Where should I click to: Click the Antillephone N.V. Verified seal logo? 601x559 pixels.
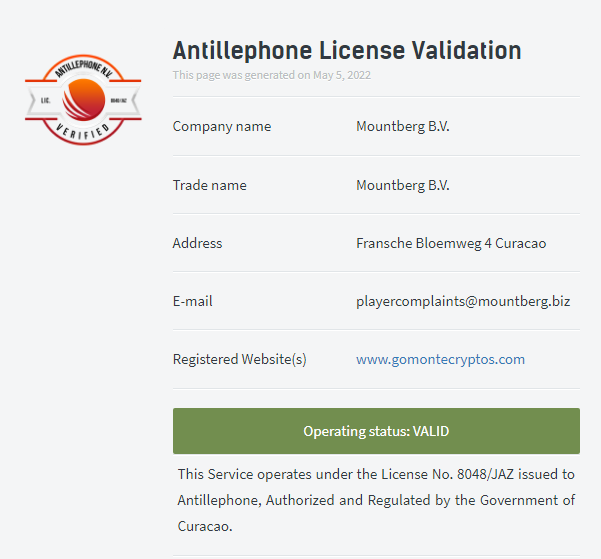pyautogui.click(x=83, y=100)
